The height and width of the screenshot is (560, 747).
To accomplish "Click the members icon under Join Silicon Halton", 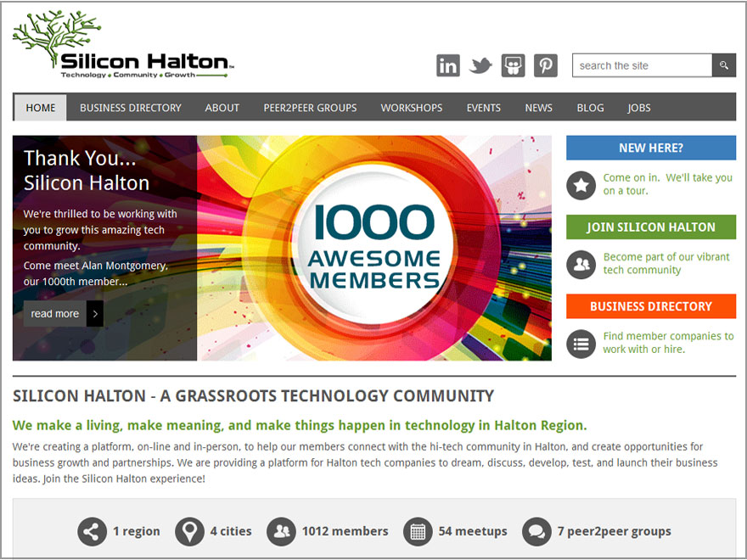I will coord(581,264).
